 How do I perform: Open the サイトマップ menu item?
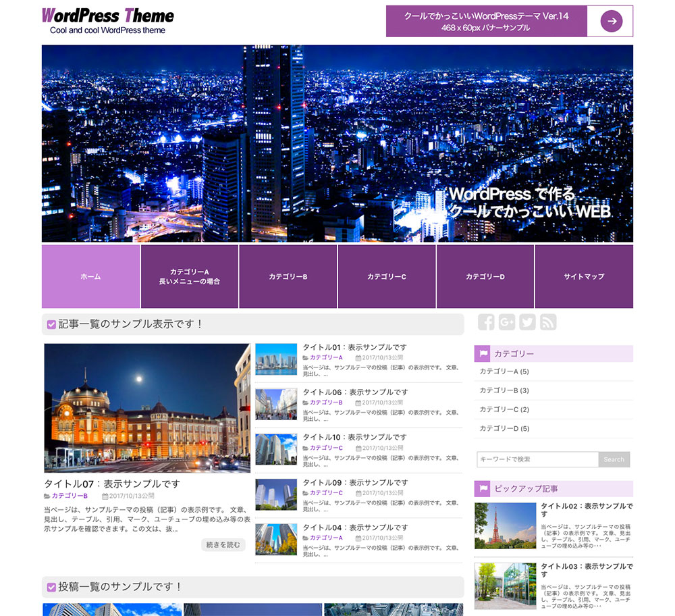pos(584,276)
